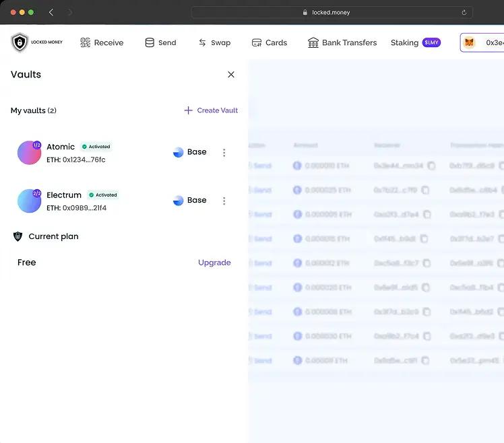This screenshot has width=504, height=443.
Task: Open the Cards section
Action: click(x=269, y=42)
